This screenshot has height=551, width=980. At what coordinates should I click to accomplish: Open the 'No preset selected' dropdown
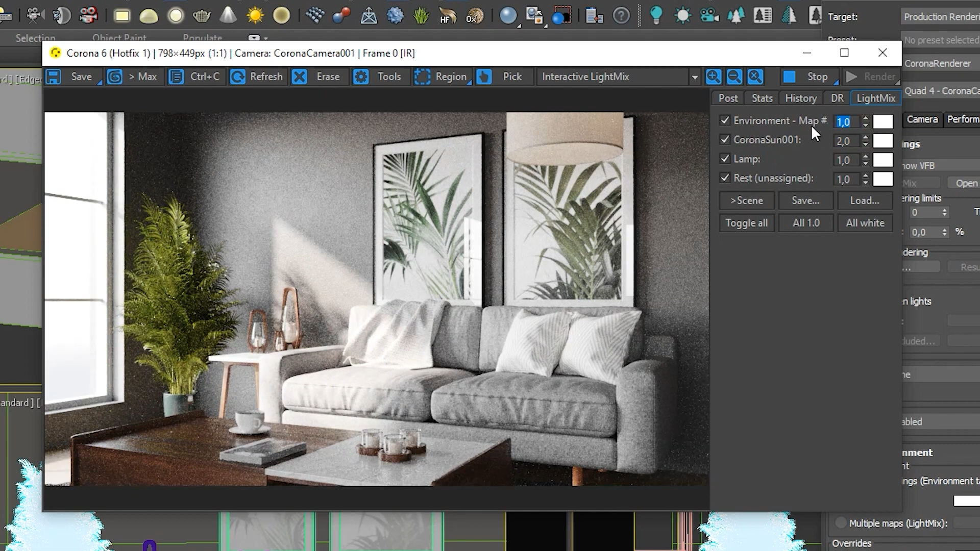click(x=940, y=40)
